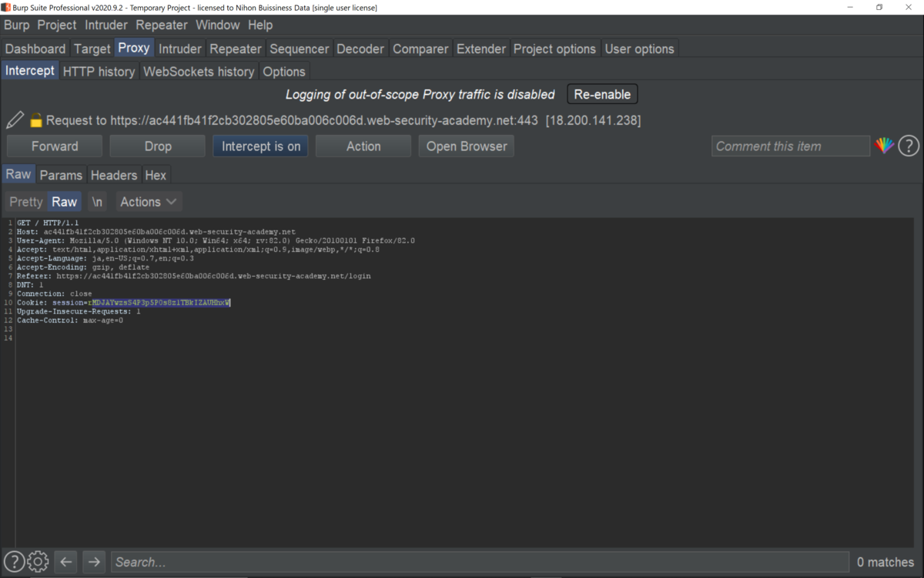Open the User options tab
Viewport: 924px width, 578px height.
coord(640,49)
